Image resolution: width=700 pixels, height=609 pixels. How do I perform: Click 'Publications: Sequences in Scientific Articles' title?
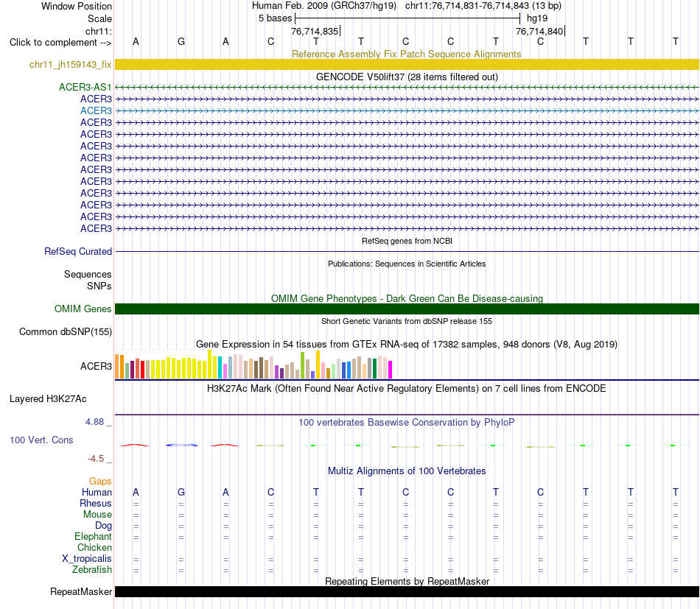(x=407, y=264)
